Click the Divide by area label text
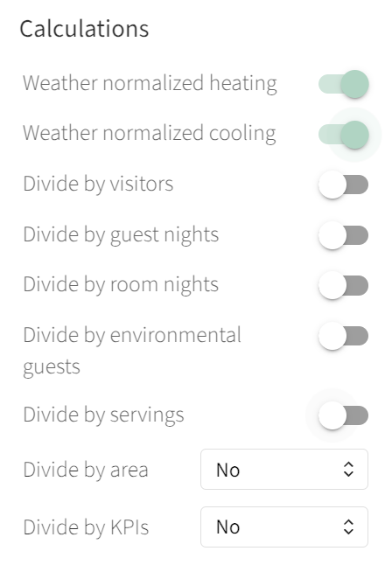392x565 pixels. point(86,470)
